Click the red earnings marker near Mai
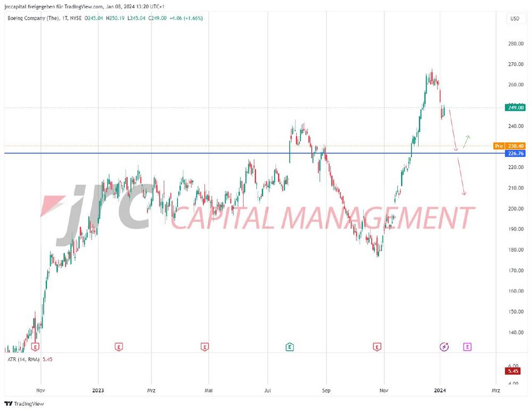The width and height of the screenshot is (532, 411). (x=205, y=347)
